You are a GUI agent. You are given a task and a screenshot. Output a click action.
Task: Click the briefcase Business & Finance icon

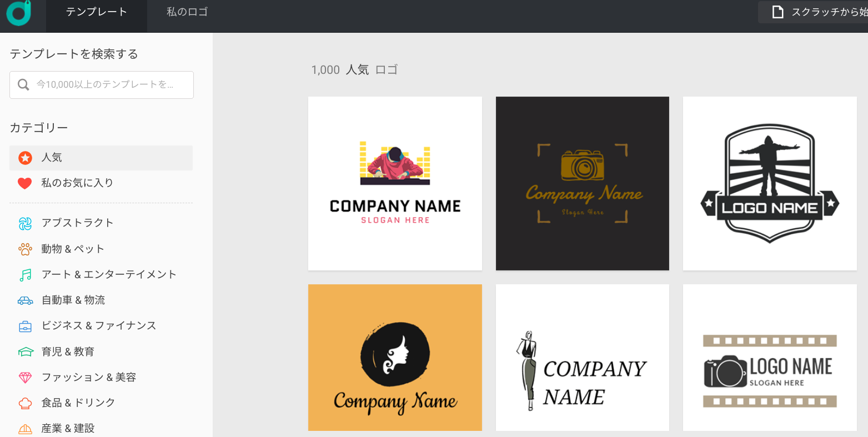pyautogui.click(x=25, y=326)
